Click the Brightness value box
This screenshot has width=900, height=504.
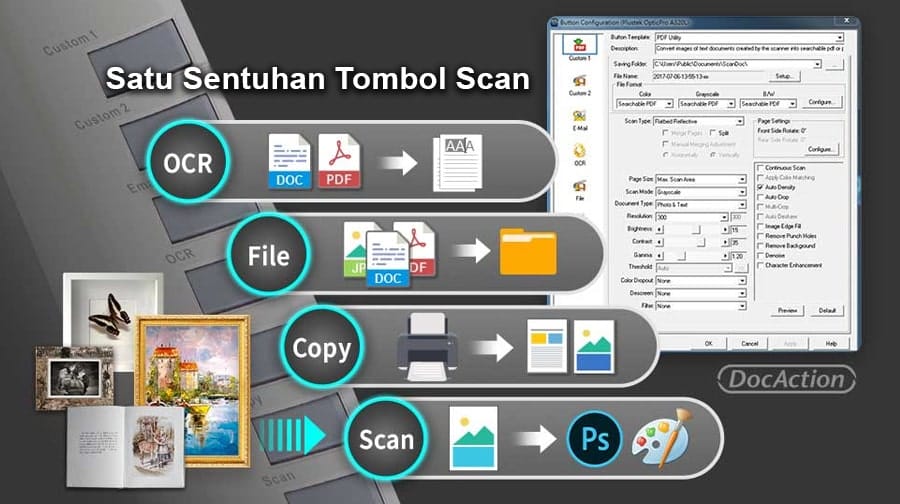point(738,230)
